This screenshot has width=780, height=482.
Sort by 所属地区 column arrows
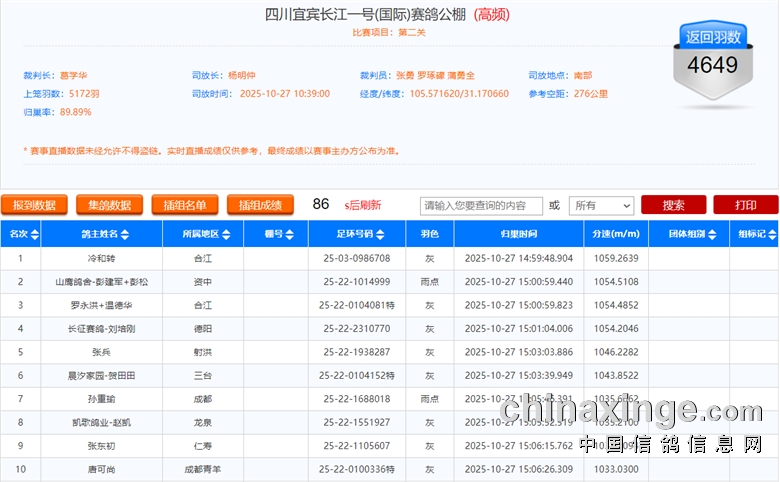point(223,235)
